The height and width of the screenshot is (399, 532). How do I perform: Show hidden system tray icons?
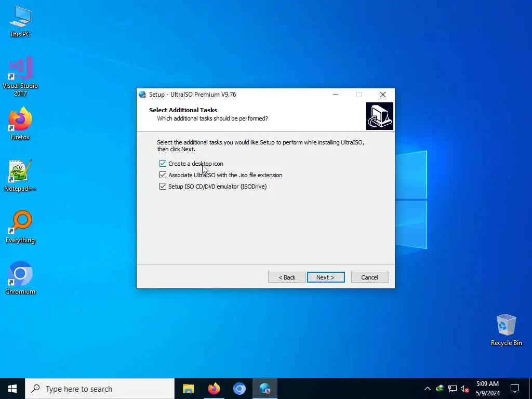[428, 389]
